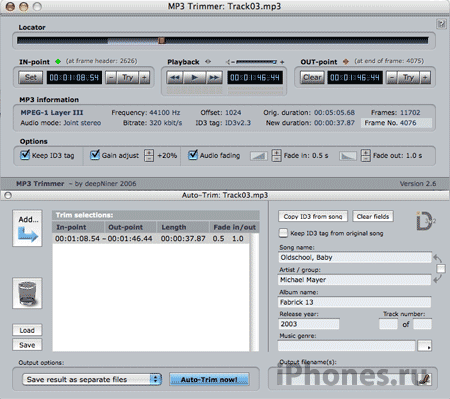Viewport: 450px width, 399px height.
Task: Toggle Keep ID3 tag option
Action: [x=25, y=155]
